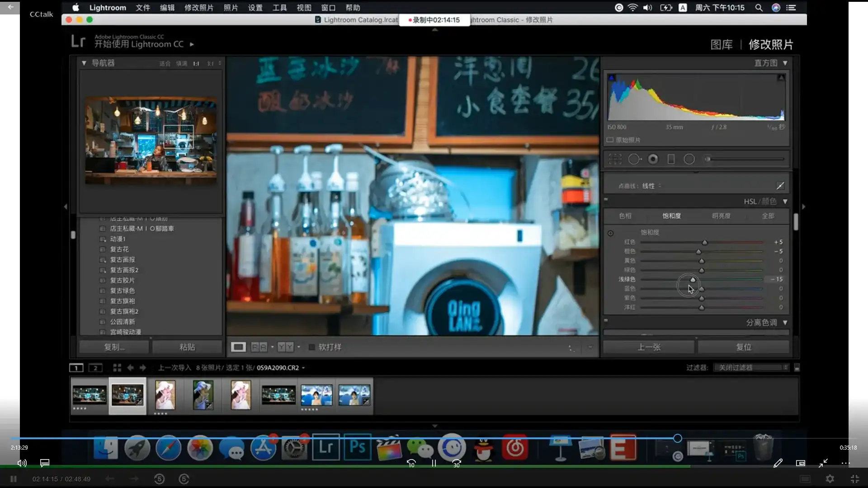The height and width of the screenshot is (488, 868).
Task: Click the 浅绿色 aqua saturation slider handle
Action: pos(693,280)
